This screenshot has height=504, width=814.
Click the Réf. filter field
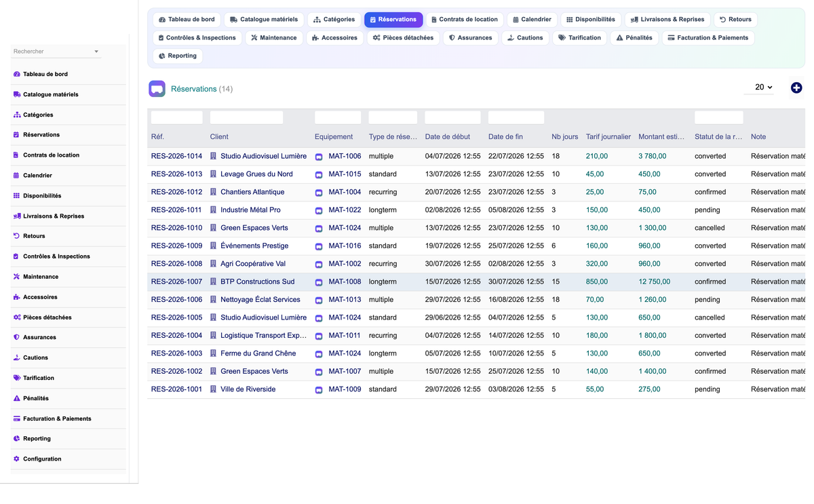pos(177,117)
